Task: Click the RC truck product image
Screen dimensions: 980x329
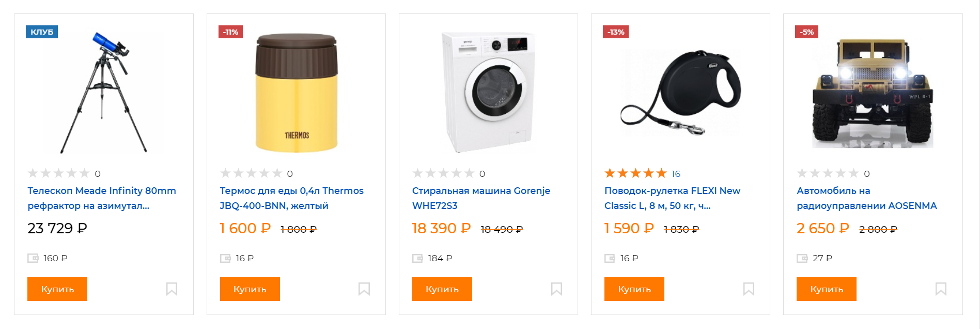Action: (x=873, y=93)
